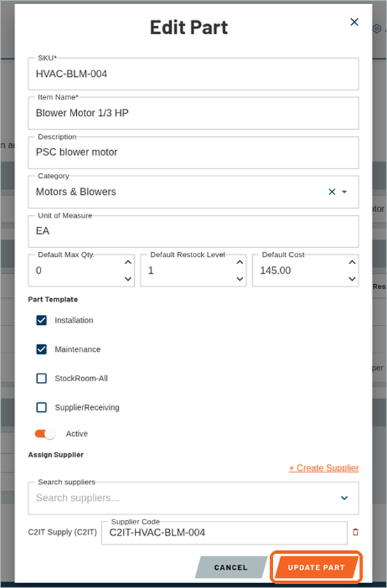The width and height of the screenshot is (387, 588).
Task: Open settings gear behind the dialog
Action: [x=377, y=29]
